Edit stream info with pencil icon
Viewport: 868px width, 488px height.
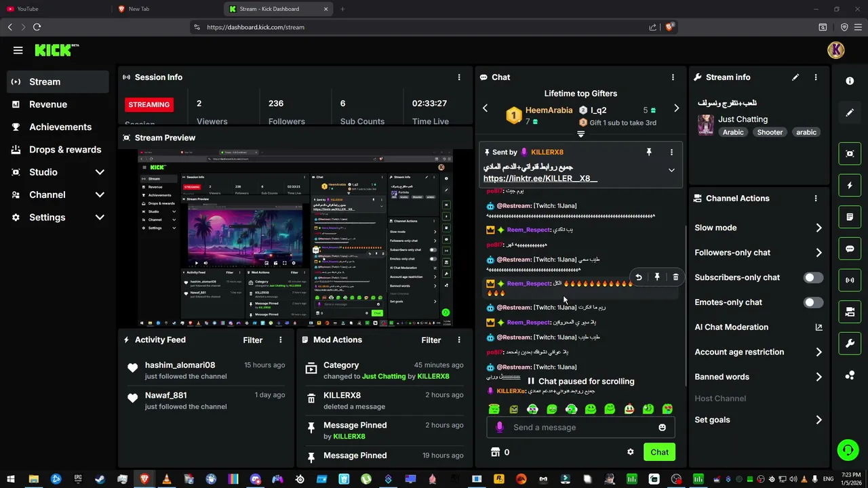pyautogui.click(x=795, y=77)
